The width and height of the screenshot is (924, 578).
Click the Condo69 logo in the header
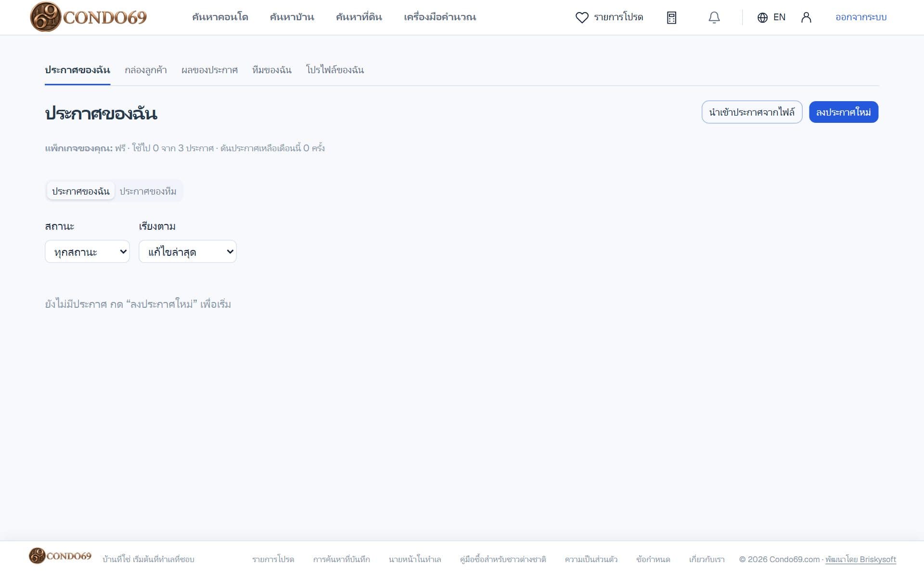tap(89, 17)
